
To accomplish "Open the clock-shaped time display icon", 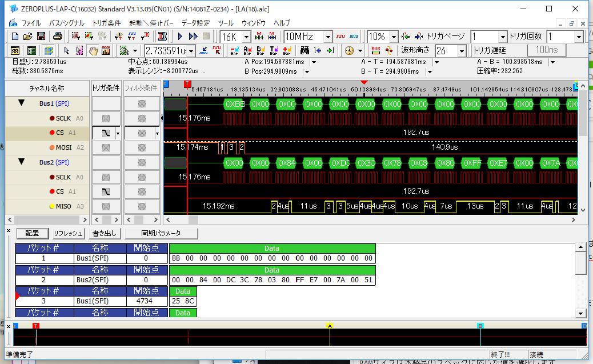I will coord(350,50).
